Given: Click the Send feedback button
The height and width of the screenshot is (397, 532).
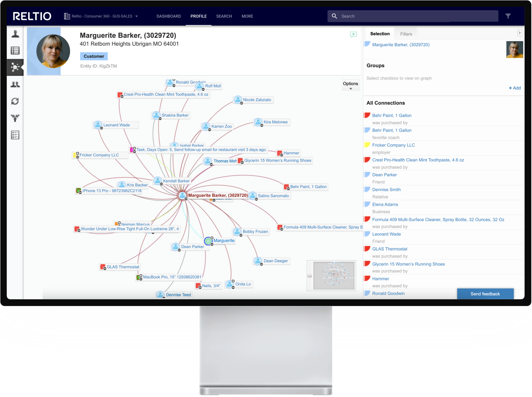Looking at the screenshot, I should pyautogui.click(x=484, y=294).
